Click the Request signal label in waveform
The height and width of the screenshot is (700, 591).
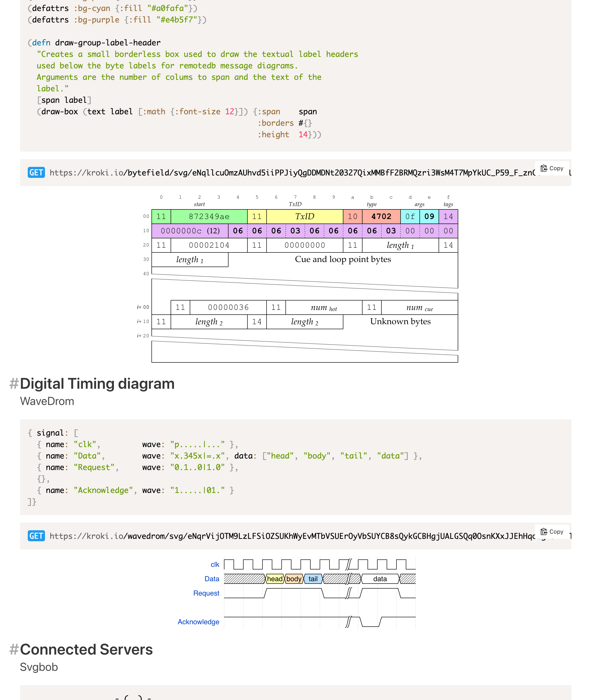point(206,593)
